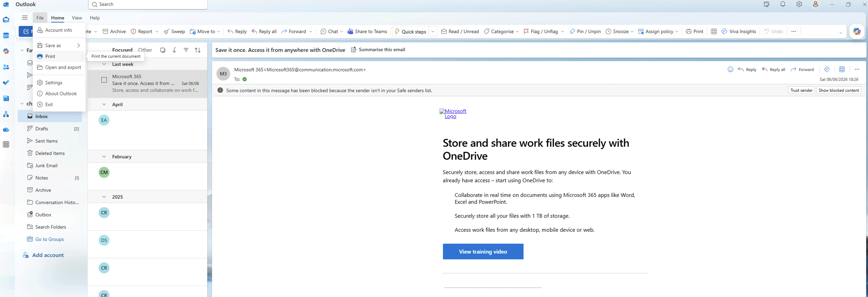Screen dimensions: 868x297
Task: Switch to the Focused inbox tab
Action: (x=122, y=50)
